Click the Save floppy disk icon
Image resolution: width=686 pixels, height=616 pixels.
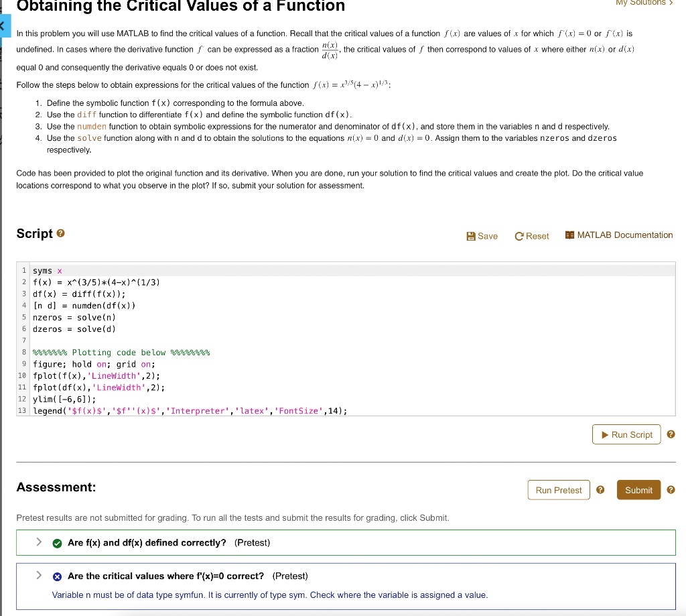pos(472,235)
